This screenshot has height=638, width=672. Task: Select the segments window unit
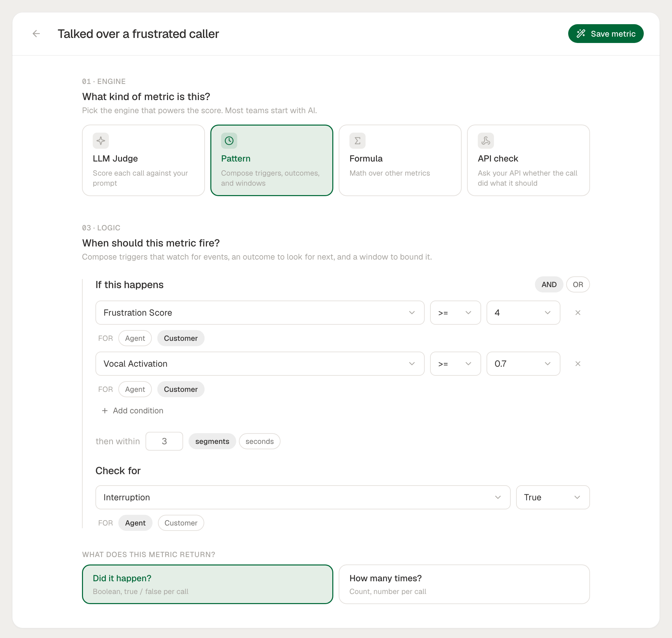pyautogui.click(x=212, y=441)
